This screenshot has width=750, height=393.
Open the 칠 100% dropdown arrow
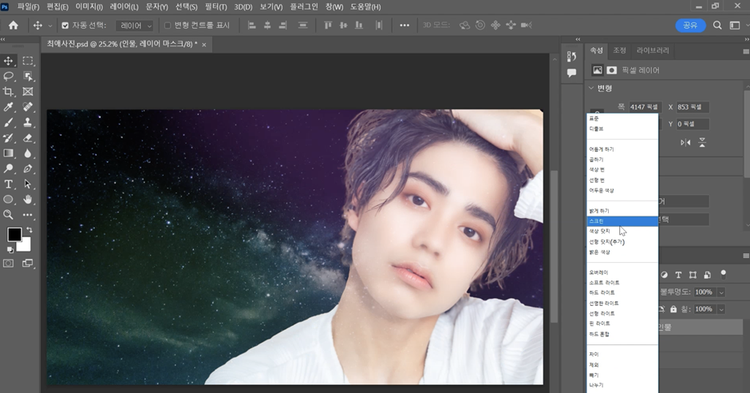pyautogui.click(x=721, y=309)
